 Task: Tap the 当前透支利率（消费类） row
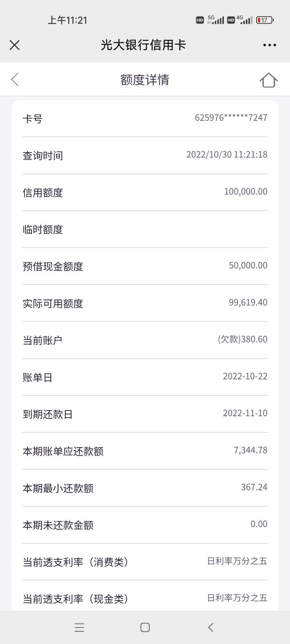pyautogui.click(x=145, y=561)
